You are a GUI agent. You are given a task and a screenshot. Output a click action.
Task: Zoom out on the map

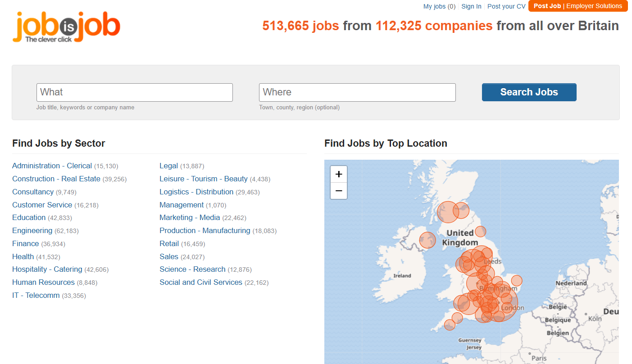click(339, 191)
